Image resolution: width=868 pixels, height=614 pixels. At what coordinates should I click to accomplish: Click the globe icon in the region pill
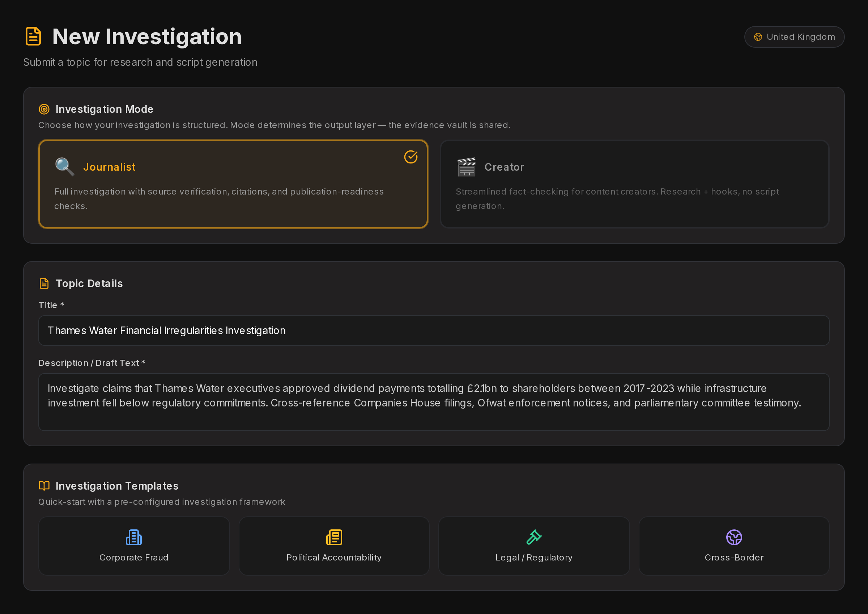[x=758, y=37]
